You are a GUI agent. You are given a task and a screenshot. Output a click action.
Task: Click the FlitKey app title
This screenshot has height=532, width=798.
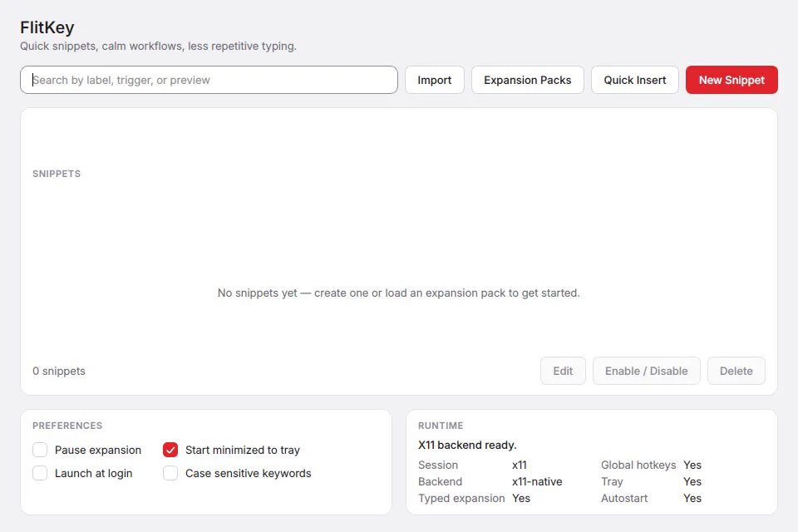[x=47, y=27]
